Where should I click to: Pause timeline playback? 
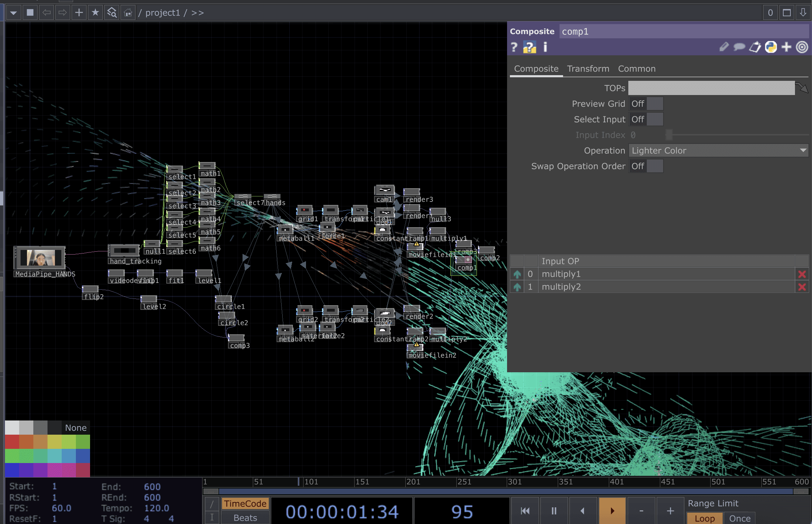tap(554, 511)
